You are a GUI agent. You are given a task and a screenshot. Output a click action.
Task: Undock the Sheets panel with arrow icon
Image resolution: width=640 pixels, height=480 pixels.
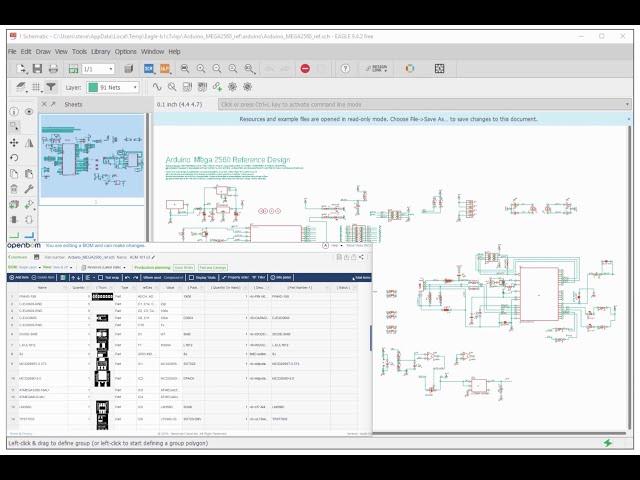coord(53,104)
